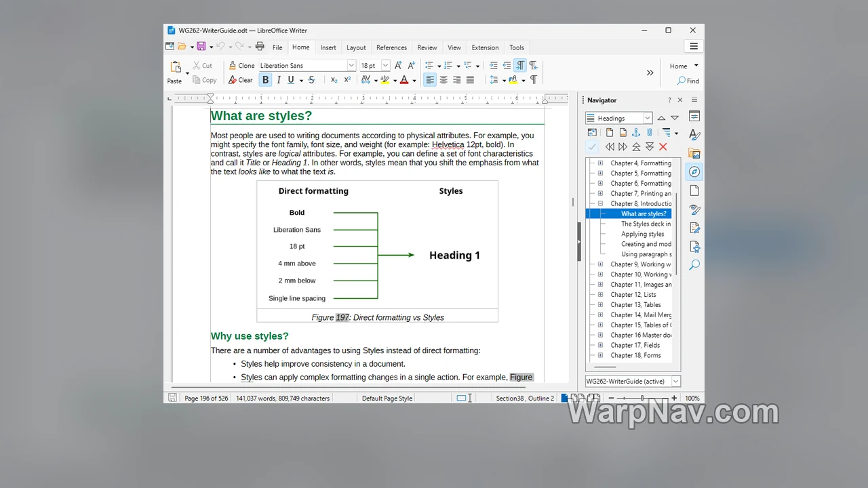Click the red X delete icon in Navigator
Viewport: 868px width, 488px height.
point(663,146)
